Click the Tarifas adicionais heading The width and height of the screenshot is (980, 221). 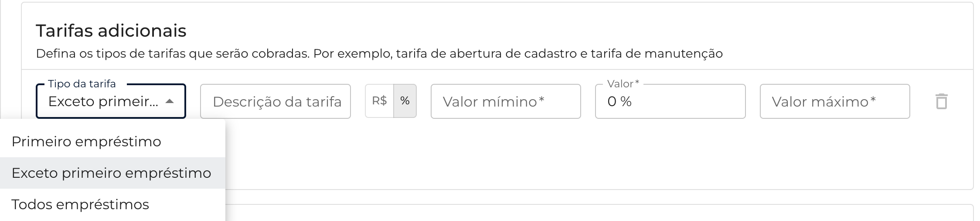pyautogui.click(x=111, y=31)
